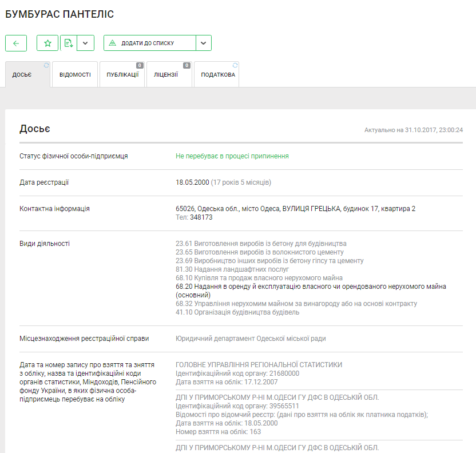Image resolution: width=476 pixels, height=453 pixels.
Task: Click the contact address in Одеса
Action: [295, 209]
